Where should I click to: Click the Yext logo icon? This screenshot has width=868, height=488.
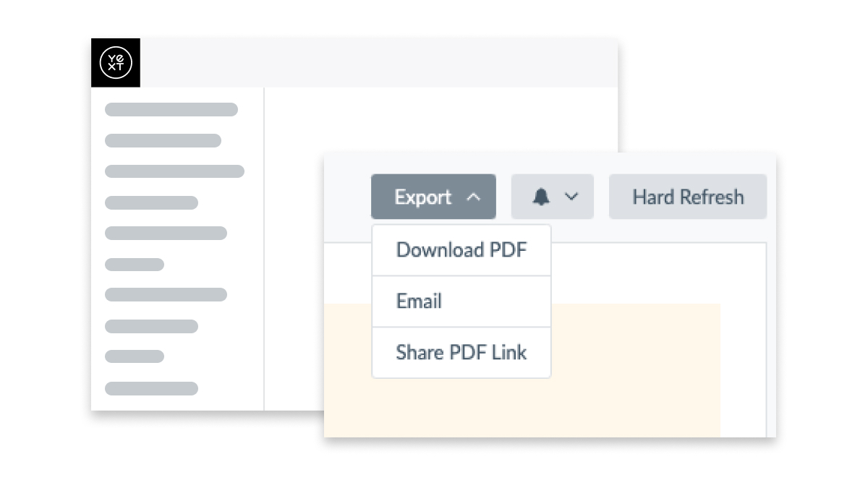click(116, 63)
